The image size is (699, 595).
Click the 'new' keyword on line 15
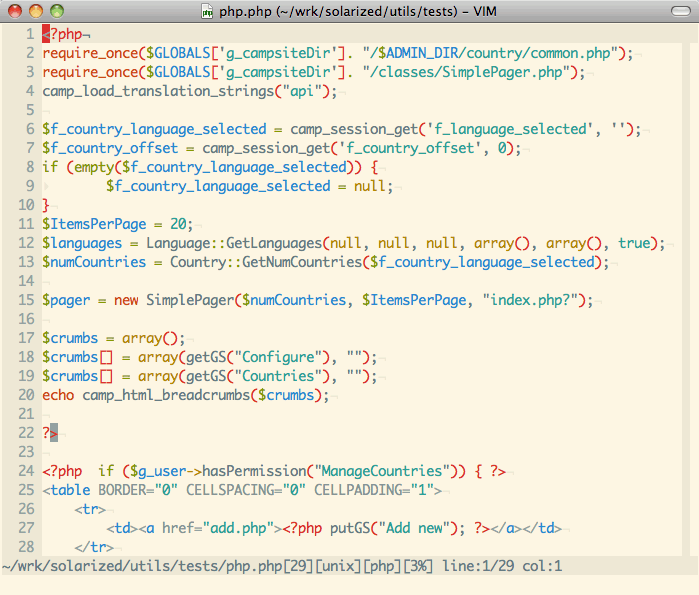tap(126, 300)
